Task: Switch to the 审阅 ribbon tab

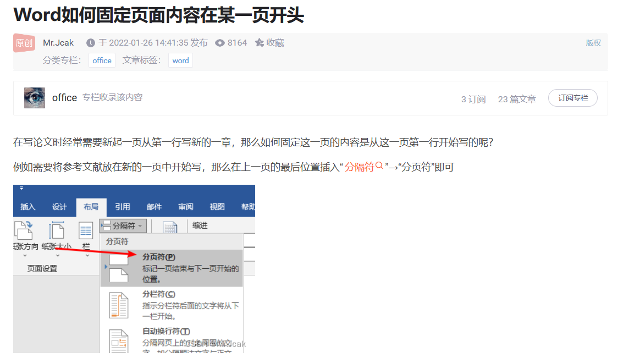Action: [186, 207]
